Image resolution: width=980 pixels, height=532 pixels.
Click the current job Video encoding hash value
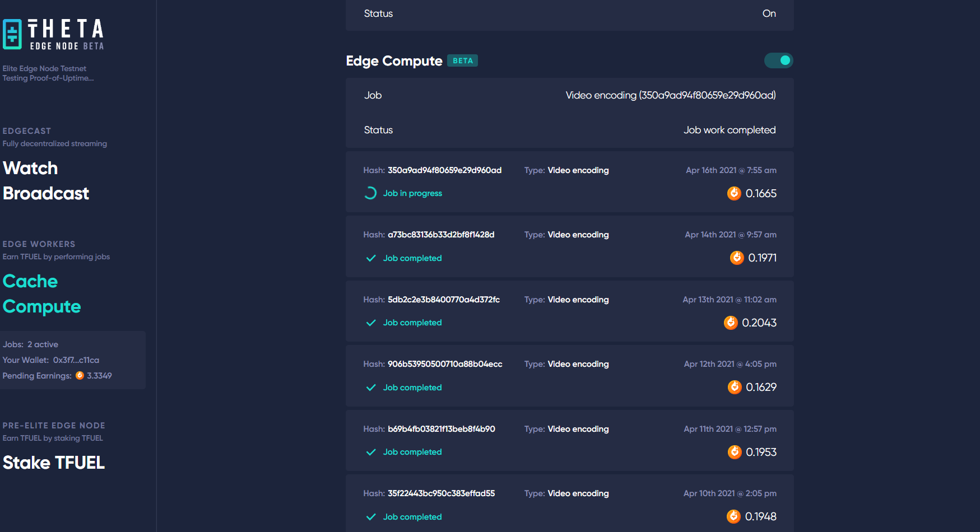671,95
